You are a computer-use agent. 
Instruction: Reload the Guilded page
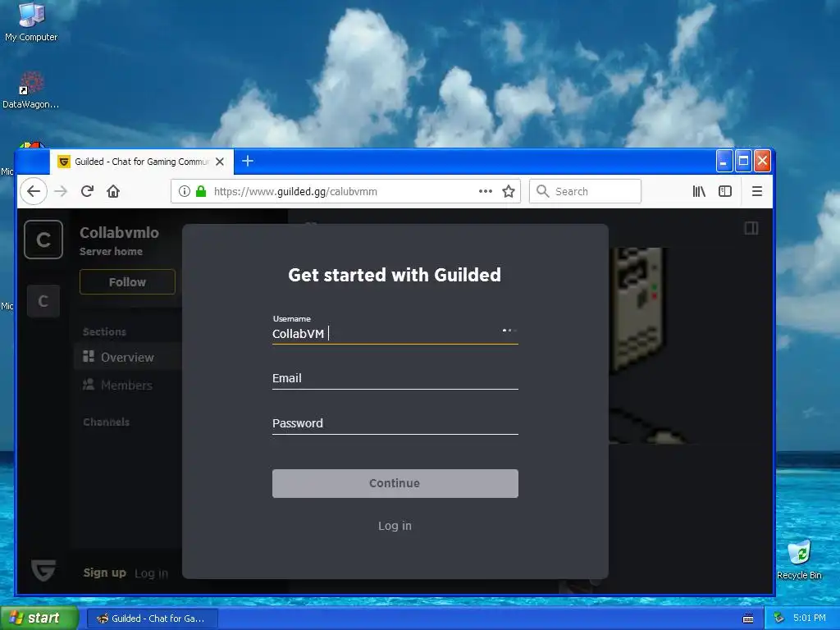[87, 191]
